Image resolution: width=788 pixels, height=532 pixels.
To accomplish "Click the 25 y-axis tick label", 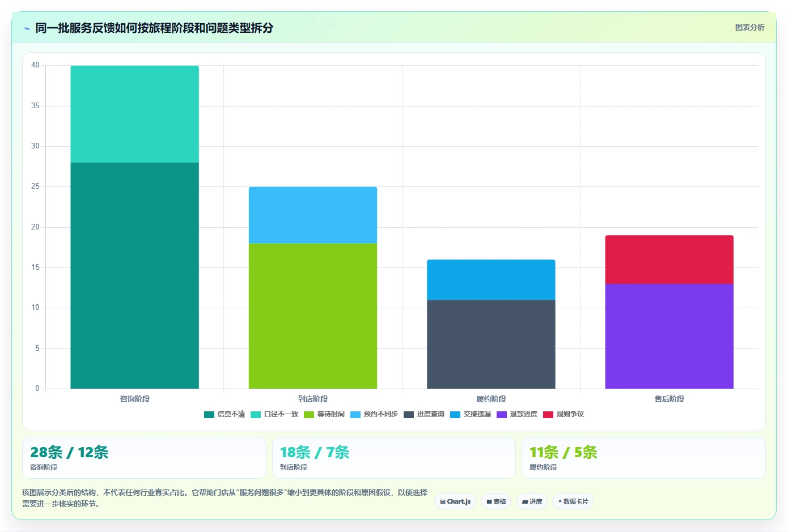I will tap(35, 186).
